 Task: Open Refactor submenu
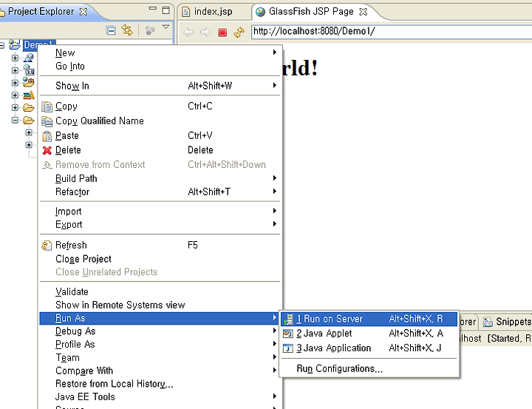click(x=160, y=192)
